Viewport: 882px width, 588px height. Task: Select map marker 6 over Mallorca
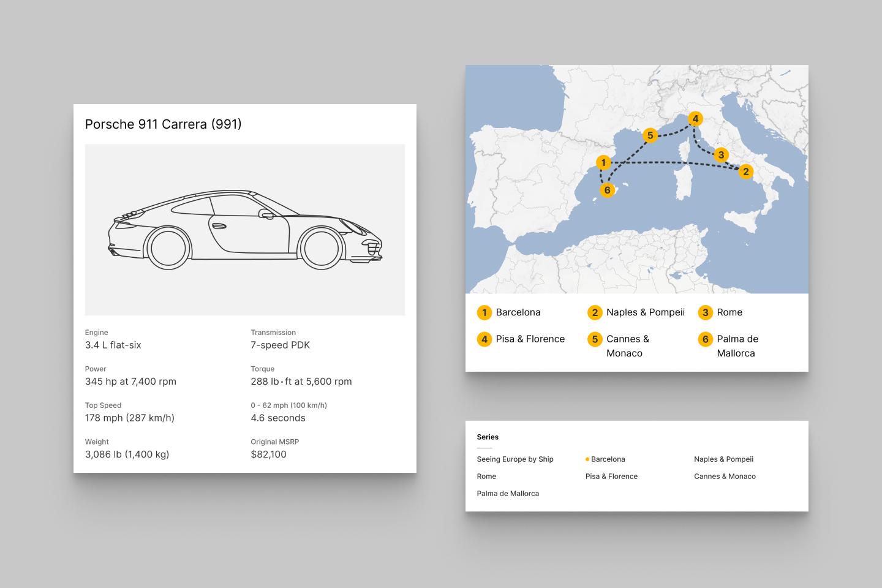[x=607, y=190]
